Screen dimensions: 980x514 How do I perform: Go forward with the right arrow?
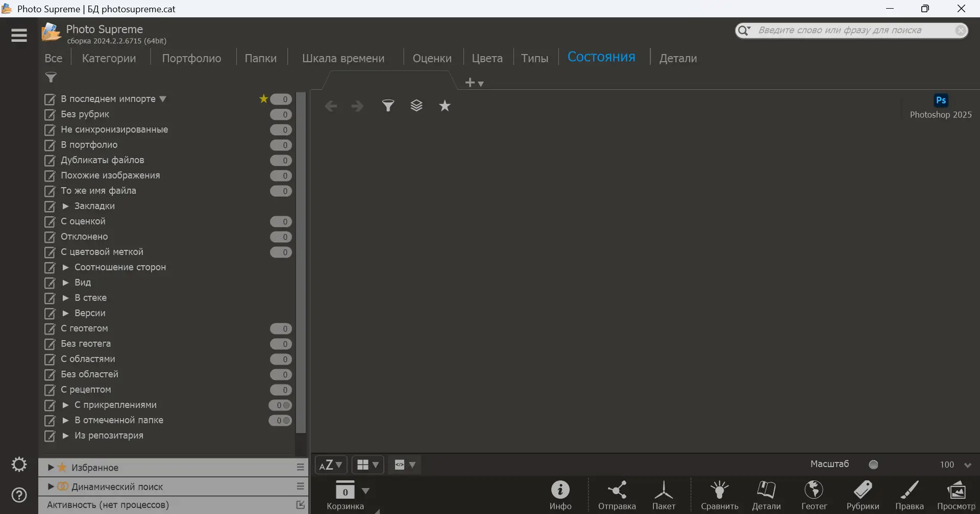pos(357,106)
